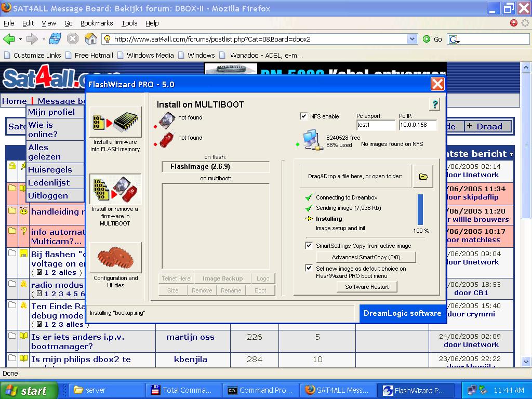Open the server folder taskbar item

107,390
